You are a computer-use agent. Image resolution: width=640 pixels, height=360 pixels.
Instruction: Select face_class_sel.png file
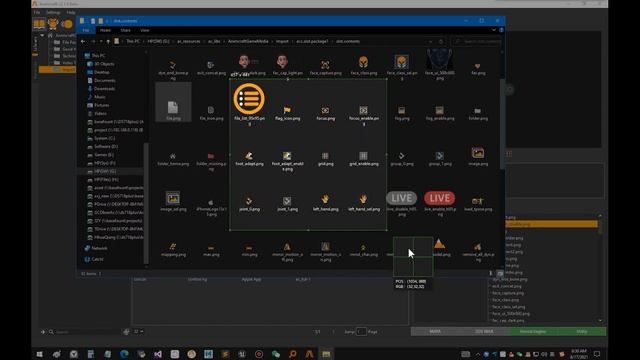[402, 67]
